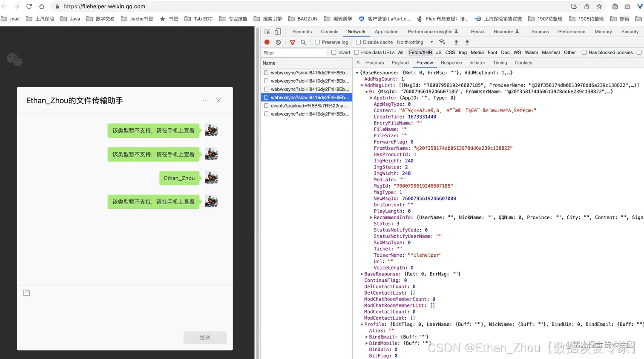Viewport: 644px width, 359px height.
Task: Stop recording network log
Action: point(267,42)
